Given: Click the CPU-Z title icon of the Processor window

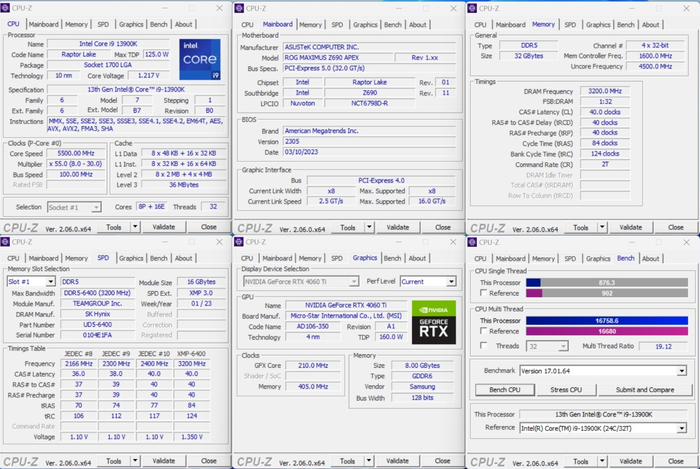Looking at the screenshot, I should [7, 9].
